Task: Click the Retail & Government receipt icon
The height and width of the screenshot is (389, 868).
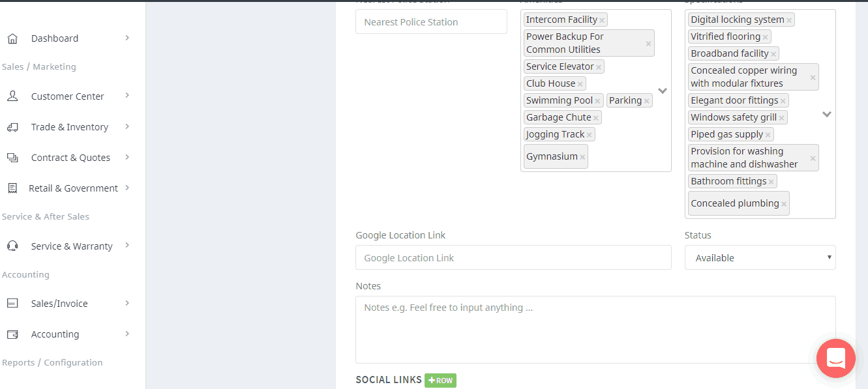Action: (x=12, y=188)
